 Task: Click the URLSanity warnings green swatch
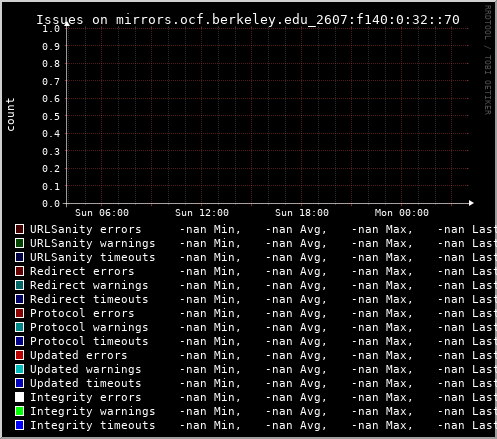pos(20,243)
